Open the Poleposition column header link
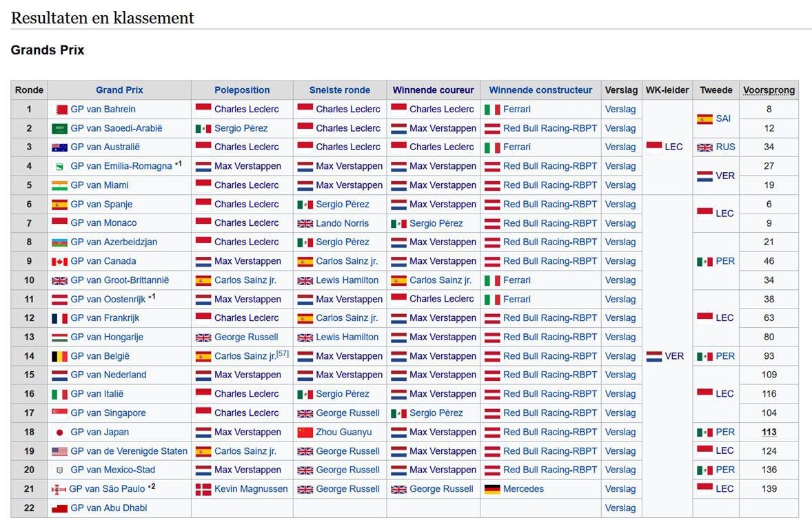Image resolution: width=812 pixels, height=531 pixels. coord(242,90)
